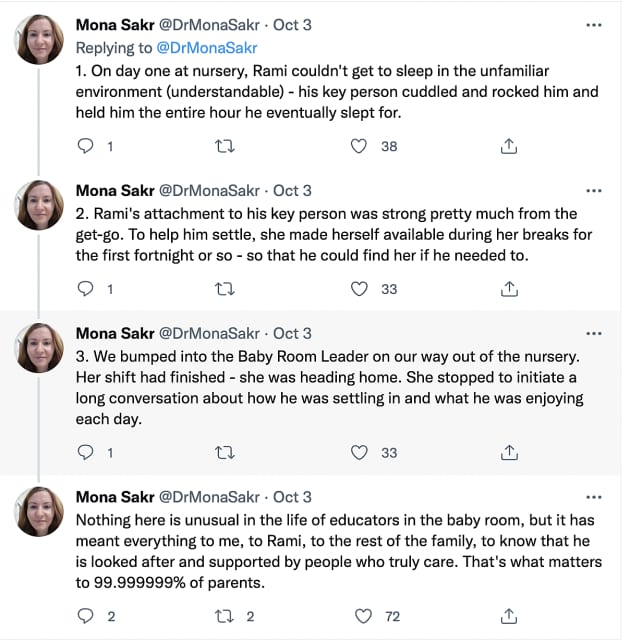Share the final tweet about educators

click(508, 615)
